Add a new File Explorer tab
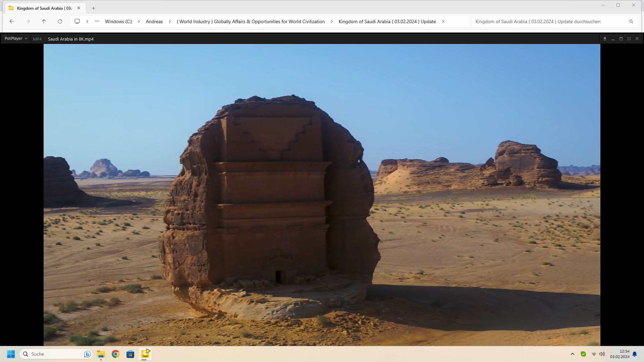 (x=94, y=8)
